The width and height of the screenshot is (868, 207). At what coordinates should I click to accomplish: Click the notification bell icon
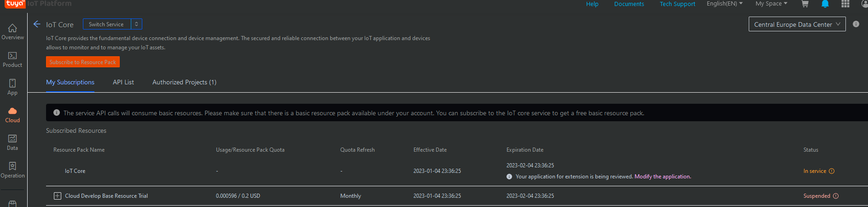coord(825,4)
